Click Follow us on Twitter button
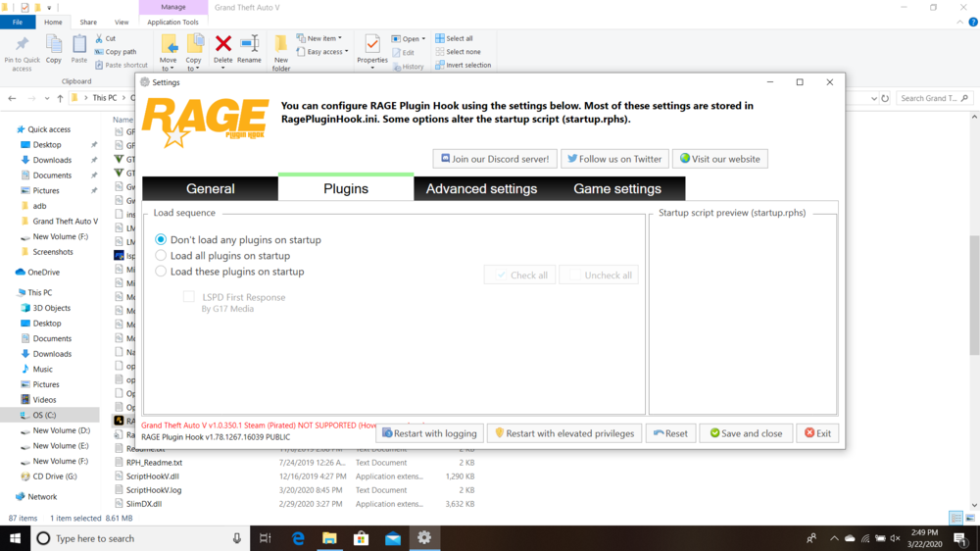Viewport: 980px width, 551px height. 614,159
